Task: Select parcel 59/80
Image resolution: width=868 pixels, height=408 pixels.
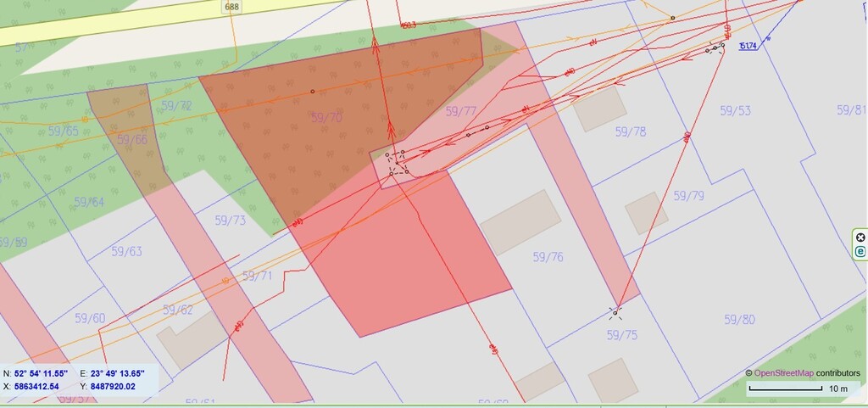Action: (739, 320)
